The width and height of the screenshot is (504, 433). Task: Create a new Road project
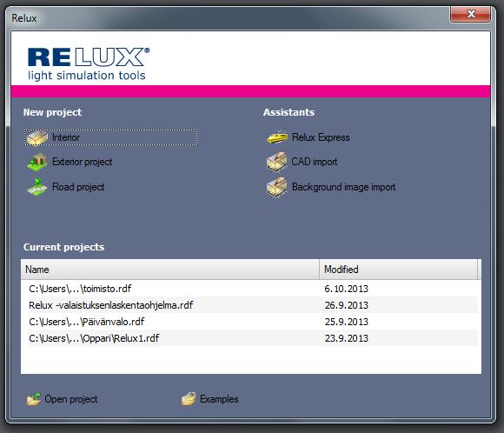tap(66, 187)
